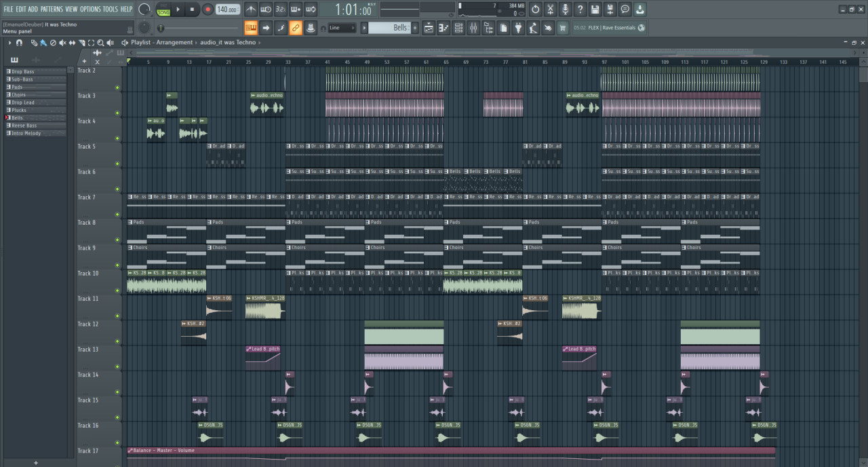Expand the audio_it was Techno breadcrumb arrow
The height and width of the screenshot is (467, 868).
259,43
